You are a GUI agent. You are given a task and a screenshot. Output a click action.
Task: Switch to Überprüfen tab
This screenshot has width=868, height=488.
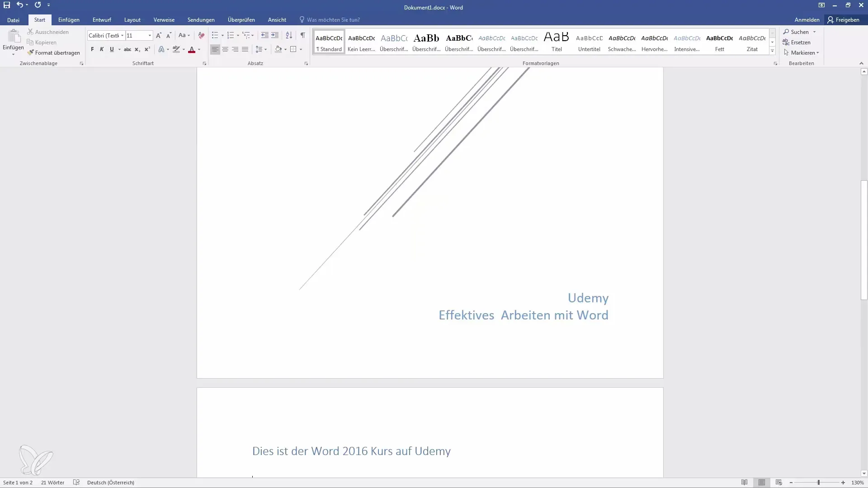pyautogui.click(x=241, y=20)
